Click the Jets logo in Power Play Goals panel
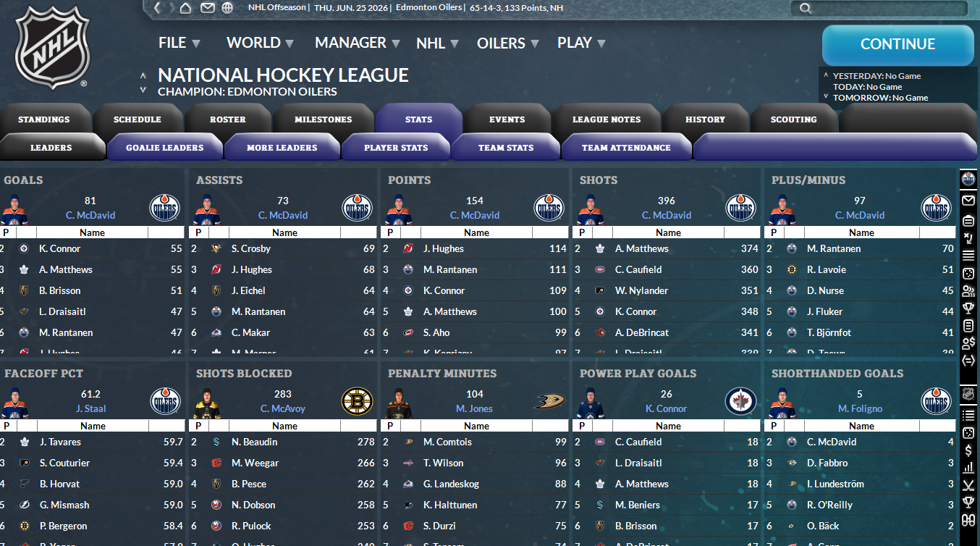The image size is (980, 546). tap(740, 401)
